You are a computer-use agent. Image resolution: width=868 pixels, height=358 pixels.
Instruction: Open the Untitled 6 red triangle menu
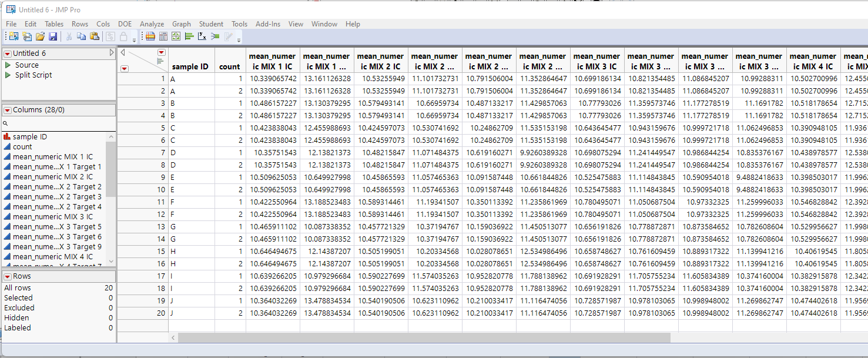(6, 52)
